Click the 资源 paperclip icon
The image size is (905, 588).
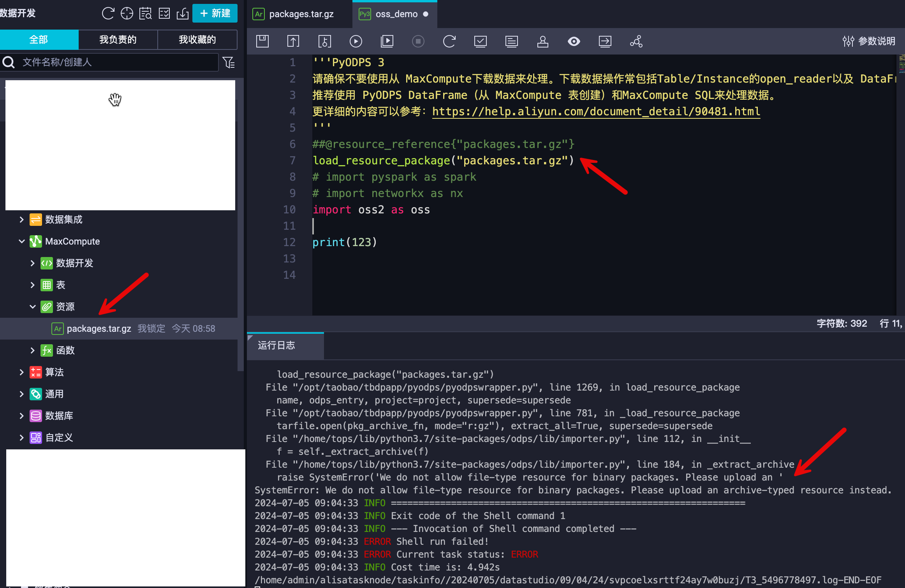click(x=47, y=307)
